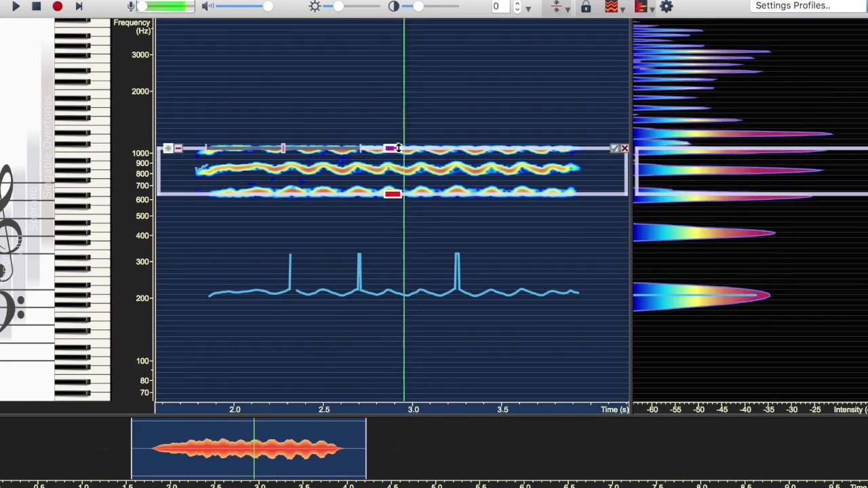
Task: Click the red minus icon on the filter box
Action: point(178,148)
